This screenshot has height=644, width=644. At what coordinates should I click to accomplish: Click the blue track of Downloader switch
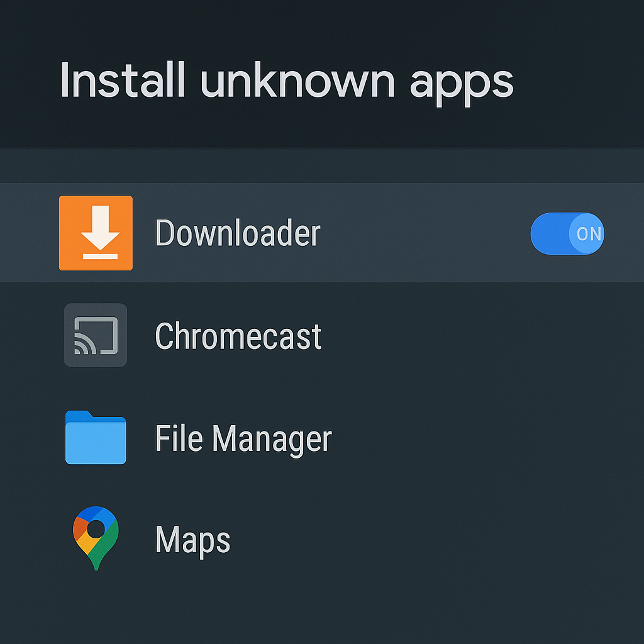[x=548, y=233]
